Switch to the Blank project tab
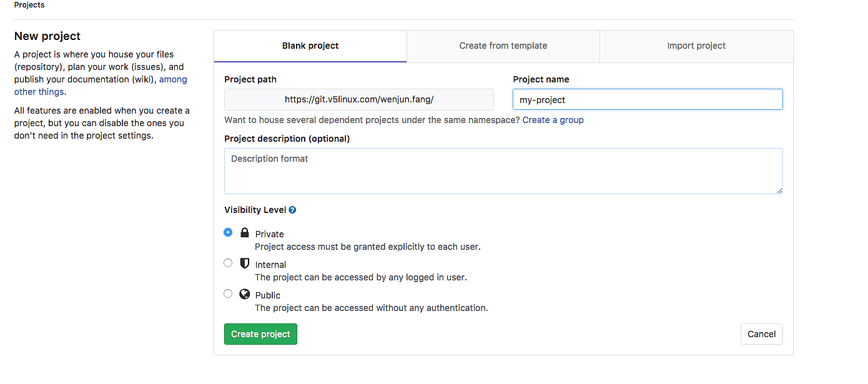Viewport: 868px width, 384px height. (x=310, y=46)
